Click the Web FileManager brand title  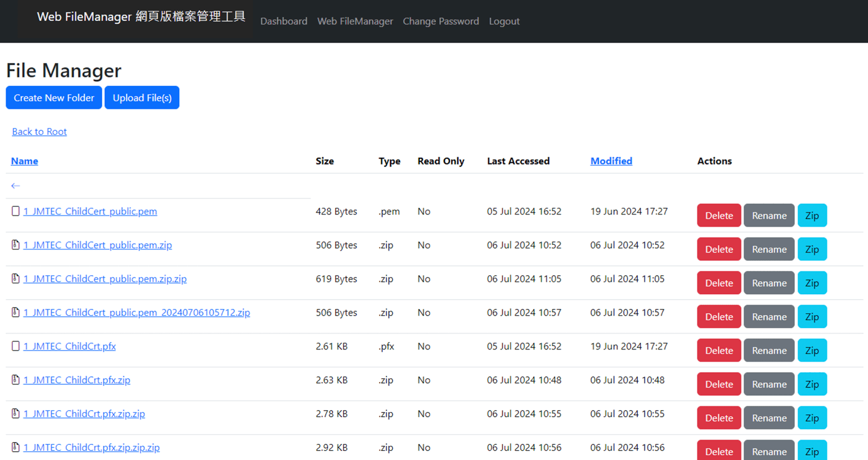pyautogui.click(x=141, y=17)
